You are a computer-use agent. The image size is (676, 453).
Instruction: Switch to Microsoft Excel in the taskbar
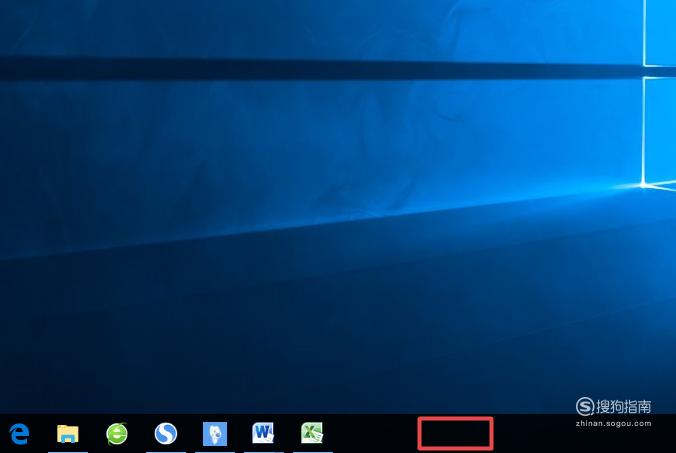point(312,433)
